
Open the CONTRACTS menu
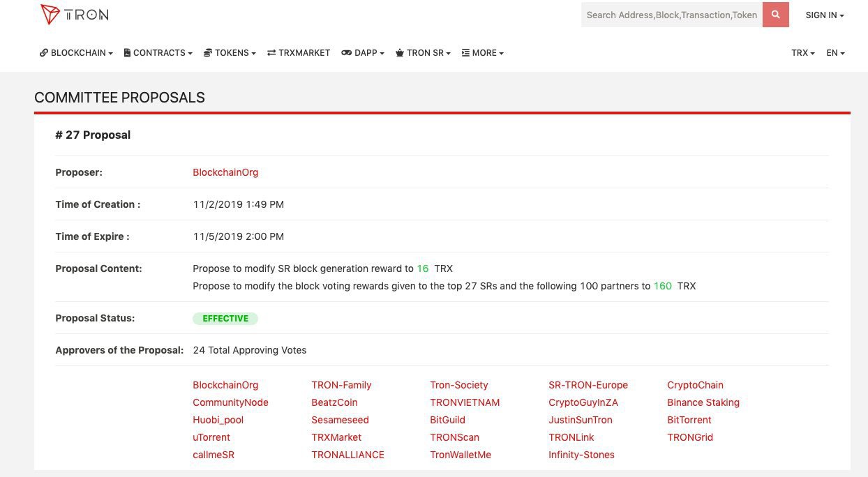[x=158, y=52]
